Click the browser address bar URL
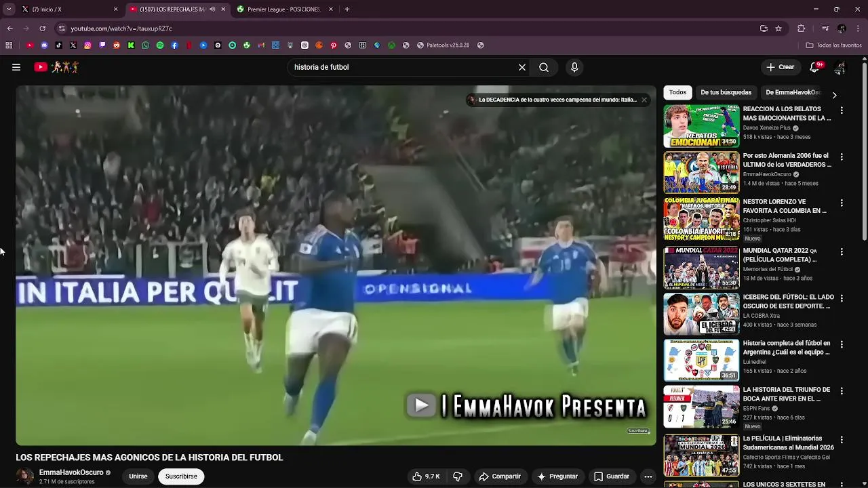The width and height of the screenshot is (868, 488). (121, 28)
